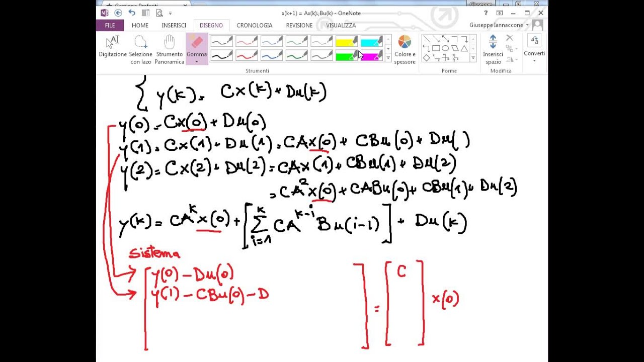The image size is (644, 362).
Task: Open the FILE tab
Action: (x=110, y=25)
